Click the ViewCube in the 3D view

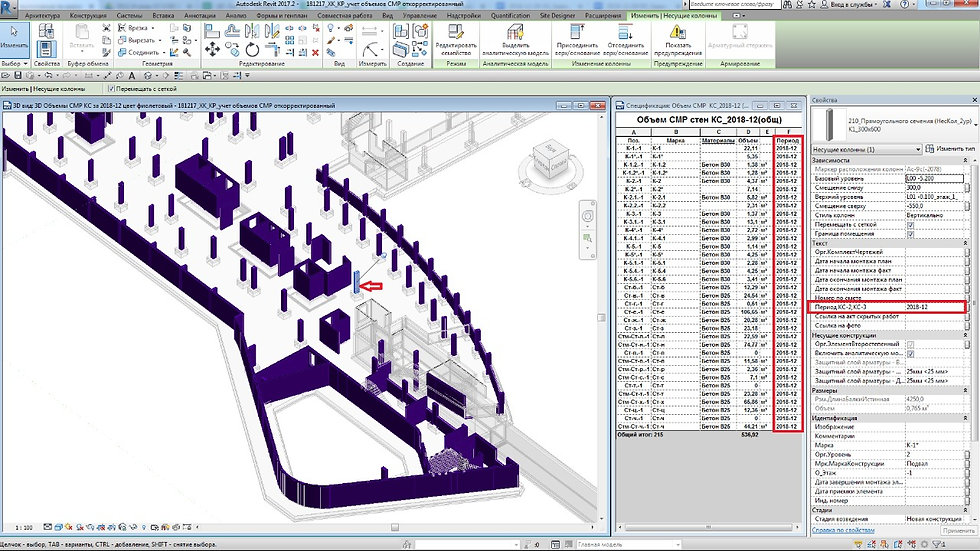551,158
